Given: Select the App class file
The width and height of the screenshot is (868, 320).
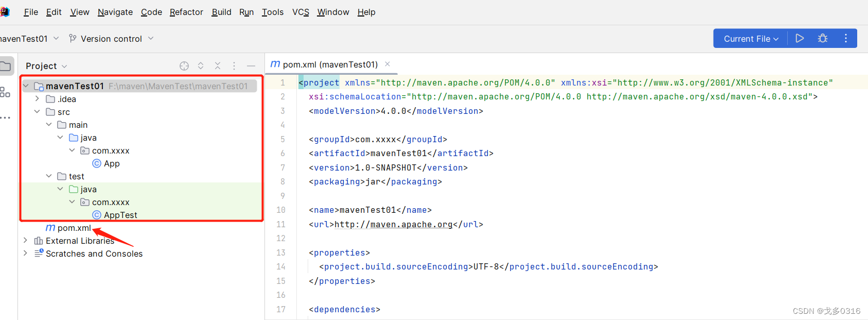Looking at the screenshot, I should [x=106, y=163].
